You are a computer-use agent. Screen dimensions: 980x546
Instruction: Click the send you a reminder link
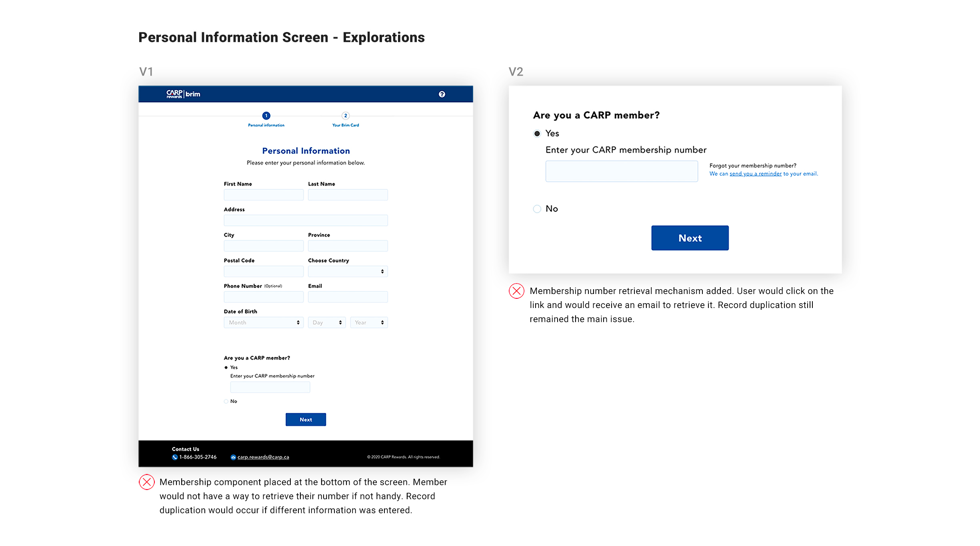pos(755,174)
